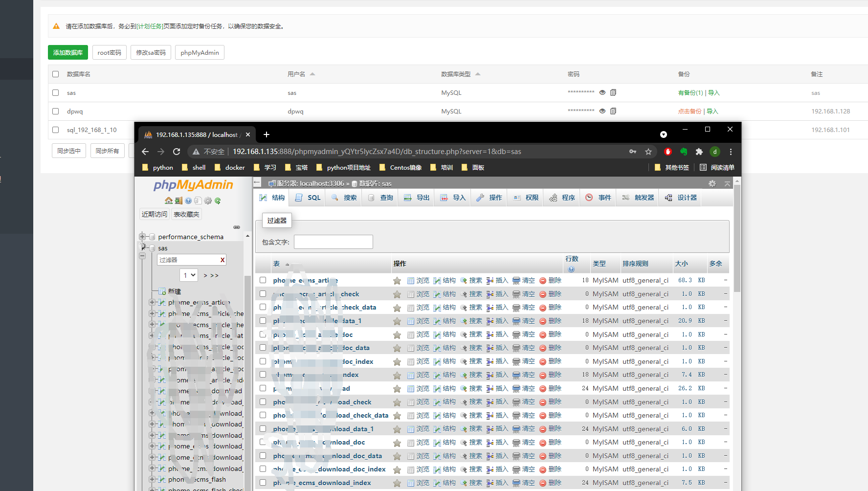Tick checkbox for first table row
Image resolution: width=868 pixels, height=491 pixels.
coord(263,280)
